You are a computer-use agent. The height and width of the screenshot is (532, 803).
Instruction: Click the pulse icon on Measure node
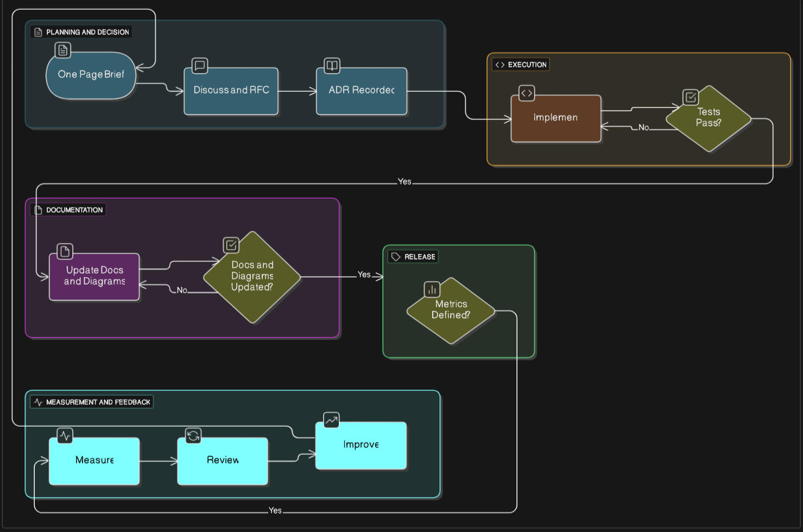65,435
